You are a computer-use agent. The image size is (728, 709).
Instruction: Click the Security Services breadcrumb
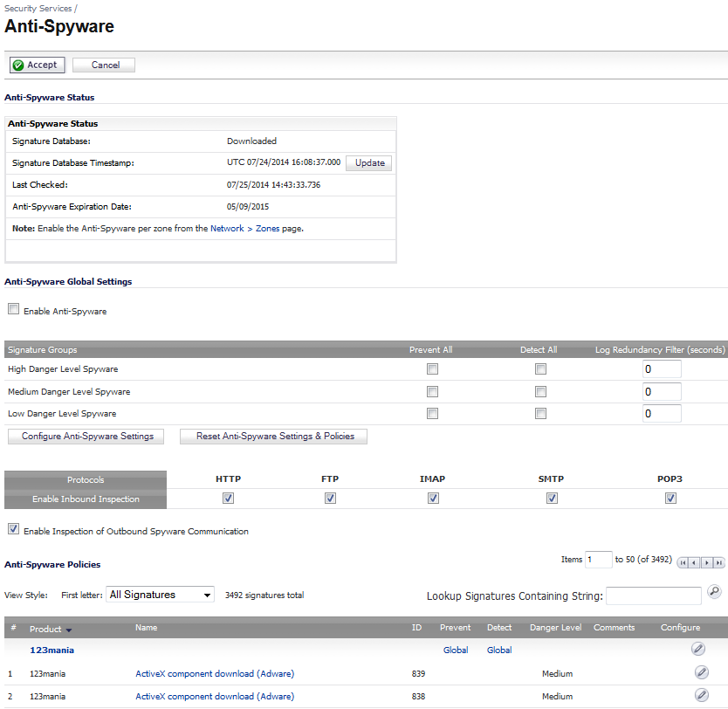click(x=38, y=9)
